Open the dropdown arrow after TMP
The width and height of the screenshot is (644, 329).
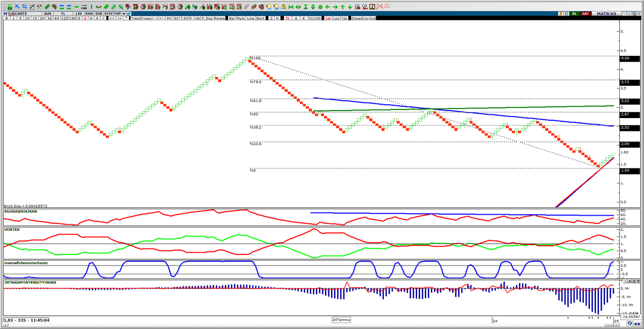pyautogui.click(x=123, y=13)
